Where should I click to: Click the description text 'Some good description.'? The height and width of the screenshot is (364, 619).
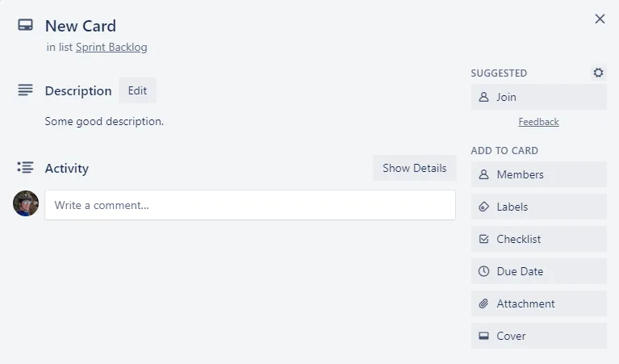(x=104, y=121)
